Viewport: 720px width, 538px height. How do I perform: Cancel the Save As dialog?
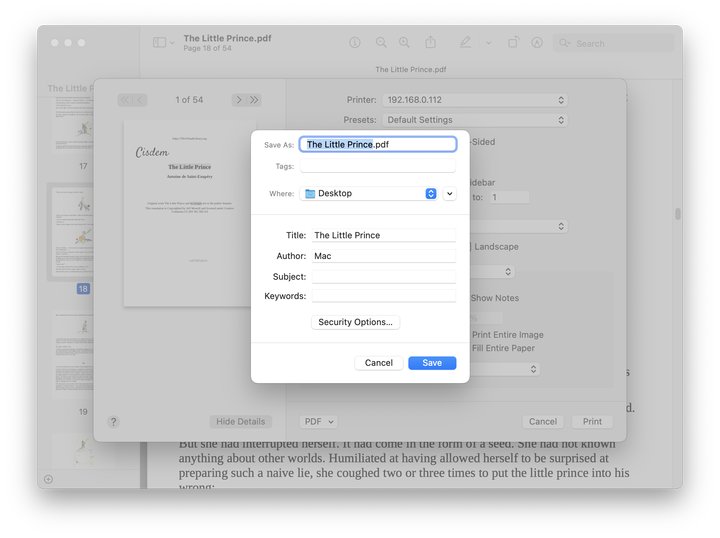378,363
